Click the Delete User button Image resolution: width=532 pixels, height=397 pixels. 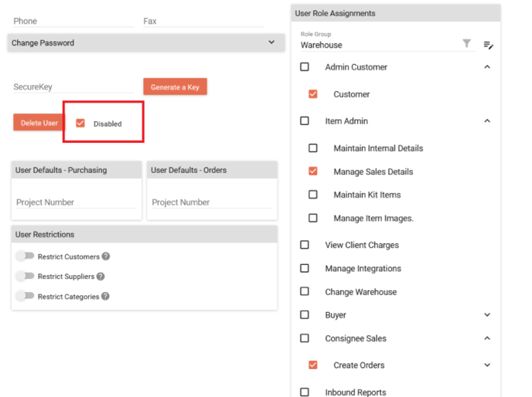39,122
